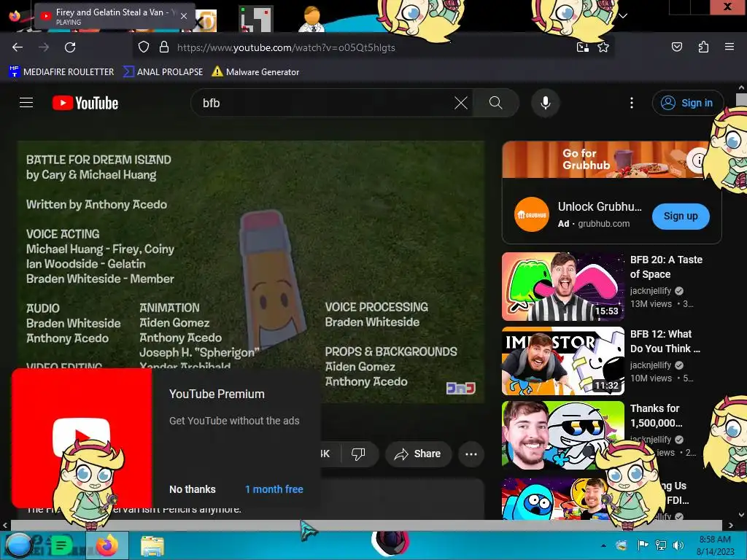Screen dimensions: 747x560
Task: Open the Thanks for 1,500,000 video thumbnail
Action: coord(562,435)
